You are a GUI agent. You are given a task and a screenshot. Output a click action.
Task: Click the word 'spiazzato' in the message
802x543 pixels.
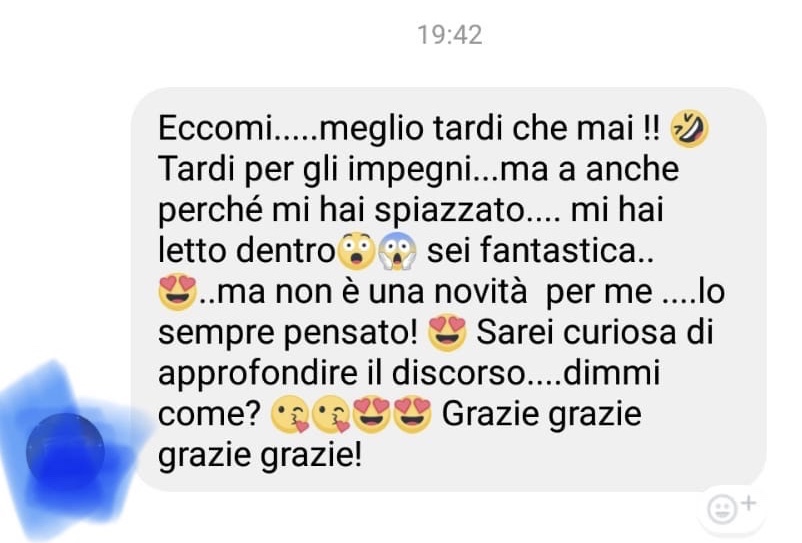tap(450, 210)
